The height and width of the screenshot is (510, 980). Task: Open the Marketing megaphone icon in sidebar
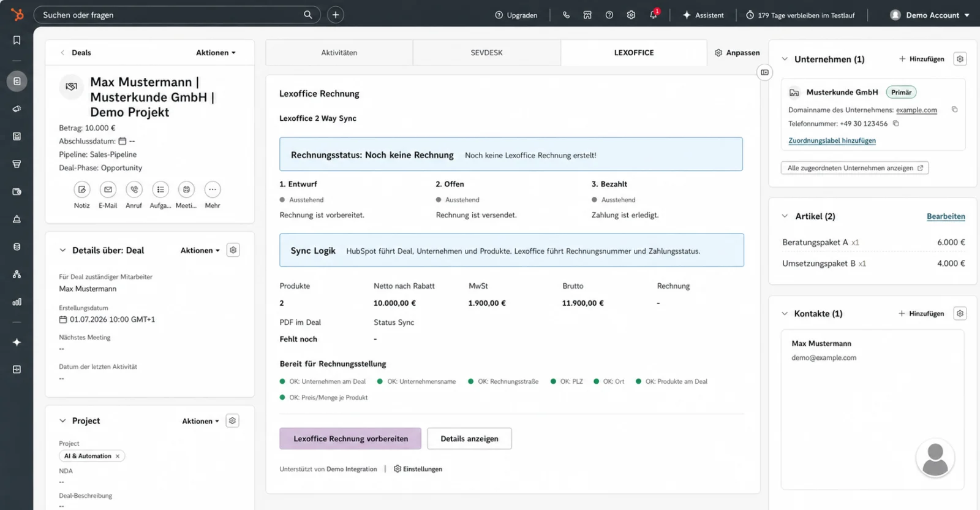click(x=17, y=108)
